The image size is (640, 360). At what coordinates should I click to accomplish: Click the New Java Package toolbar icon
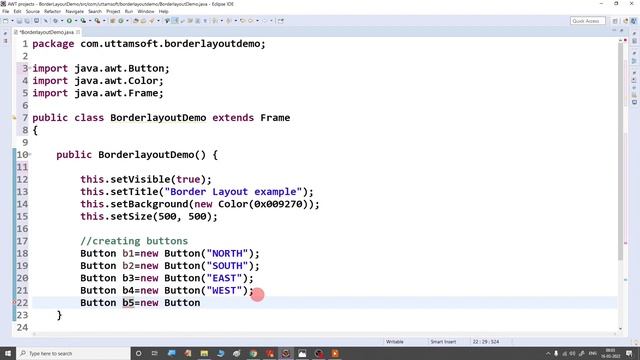(x=112, y=21)
